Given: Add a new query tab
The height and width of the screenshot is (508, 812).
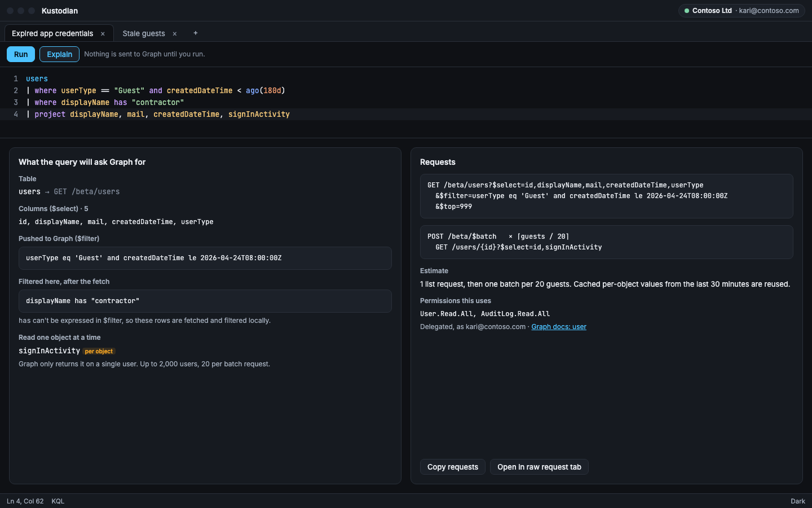Looking at the screenshot, I should tap(196, 33).
